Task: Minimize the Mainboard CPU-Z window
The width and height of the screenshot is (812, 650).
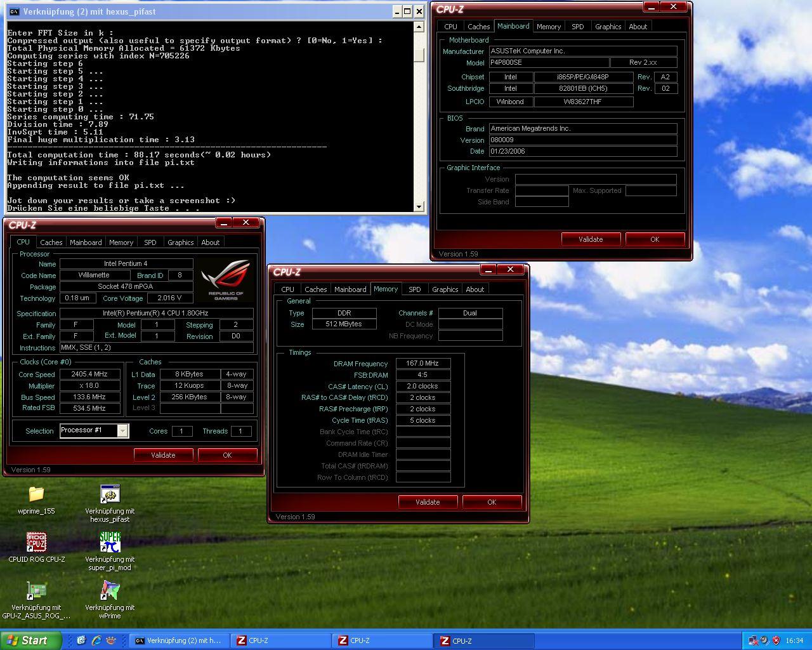Action: (652, 7)
